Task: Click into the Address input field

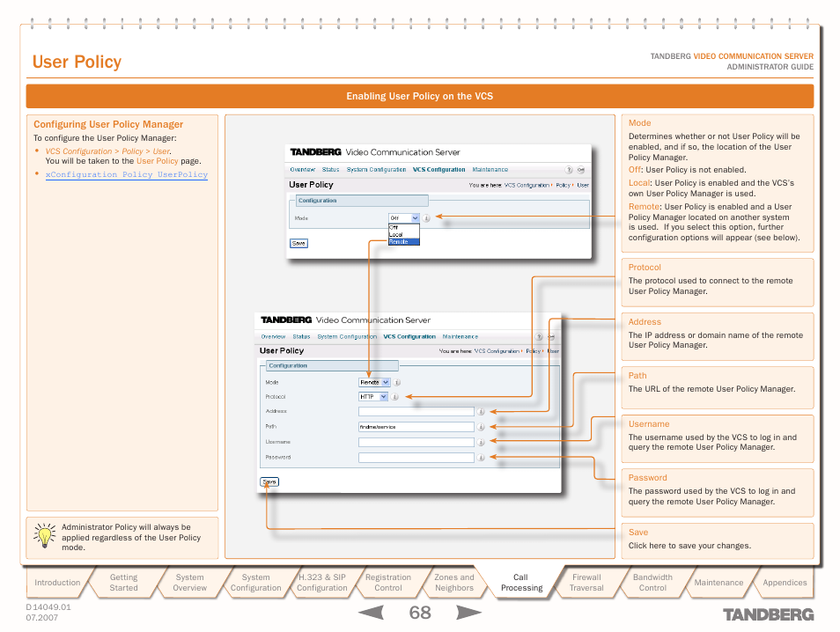Action: coord(416,411)
